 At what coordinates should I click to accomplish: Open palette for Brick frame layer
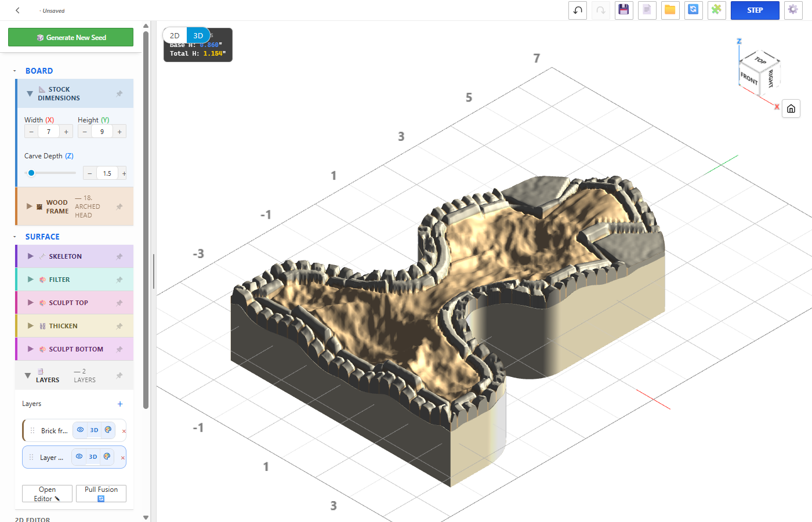108,430
